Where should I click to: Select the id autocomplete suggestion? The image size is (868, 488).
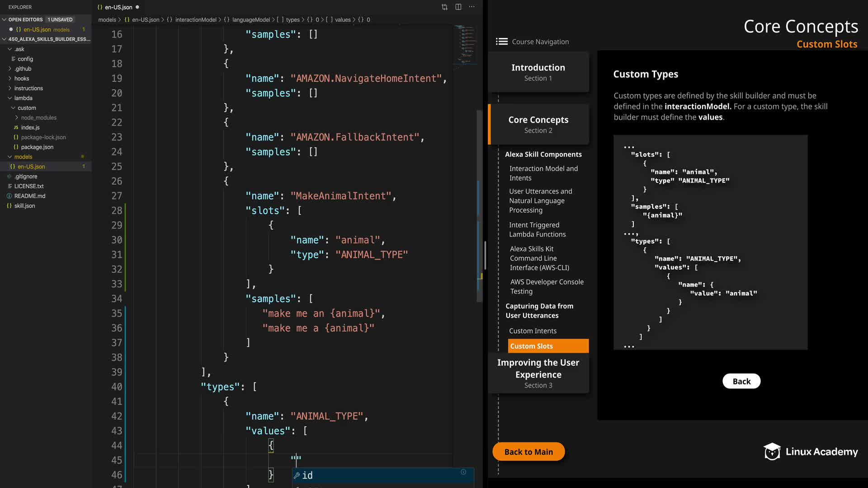tap(307, 475)
